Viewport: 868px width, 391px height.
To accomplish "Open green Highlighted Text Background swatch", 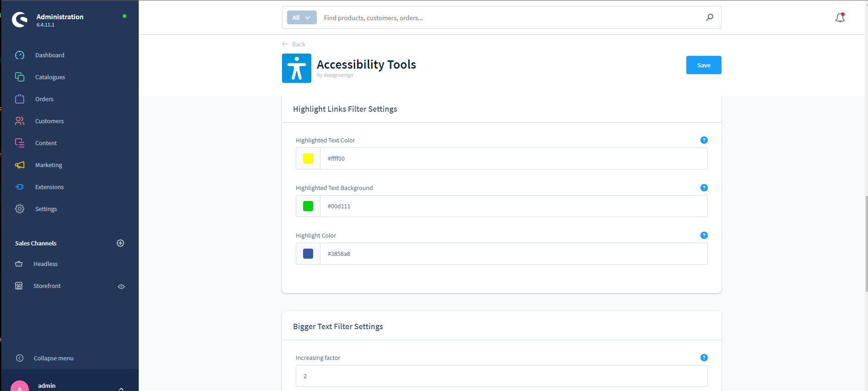I will [x=308, y=206].
